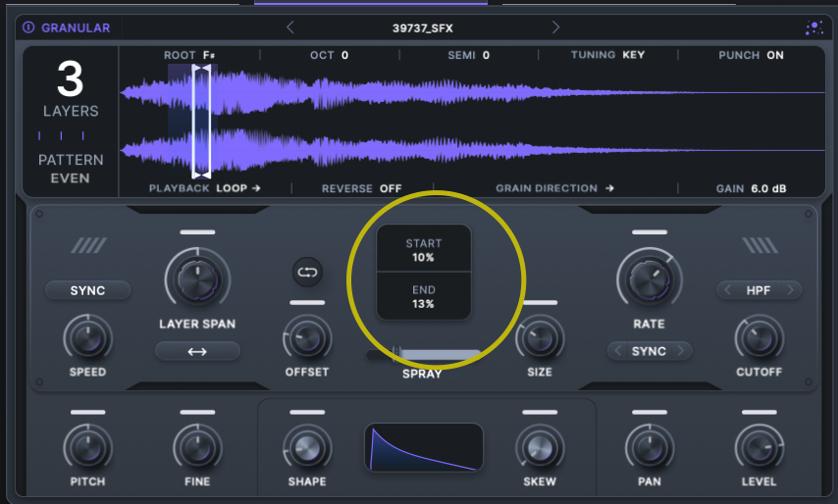Screen dimensions: 838x504
Task: Click the START 10% value box
Action: coord(423,250)
